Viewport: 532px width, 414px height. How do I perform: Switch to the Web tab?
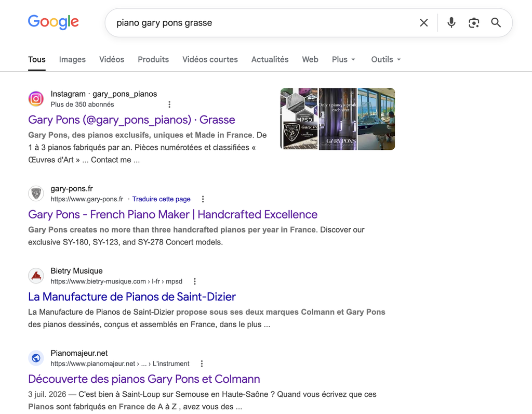(x=310, y=59)
